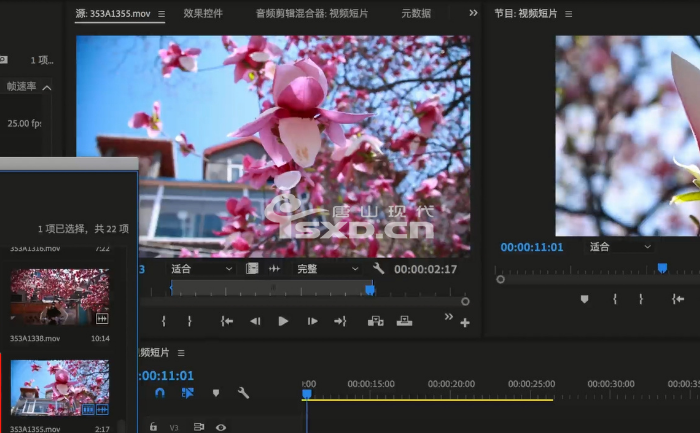Click the 1 项已选择, 共 22 项 status text

click(83, 229)
